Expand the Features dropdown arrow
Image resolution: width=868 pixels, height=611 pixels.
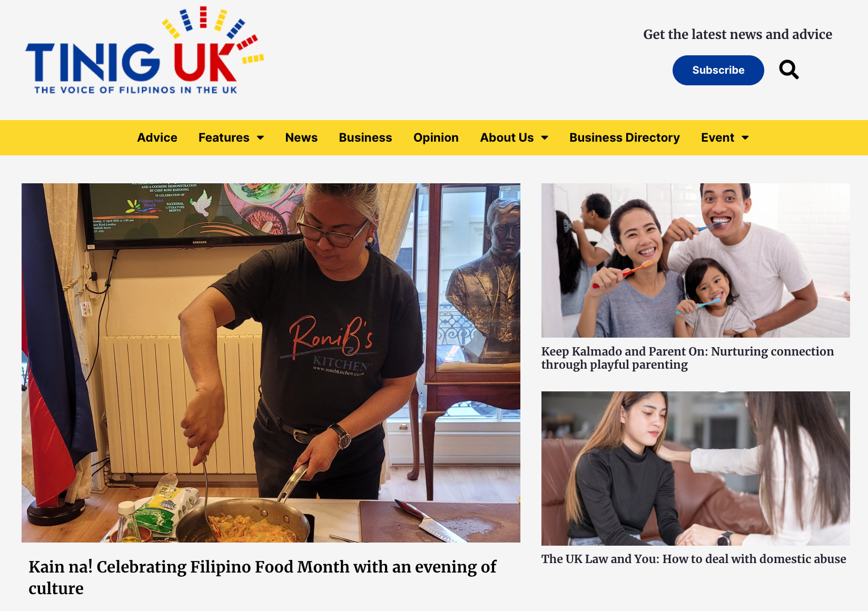260,137
